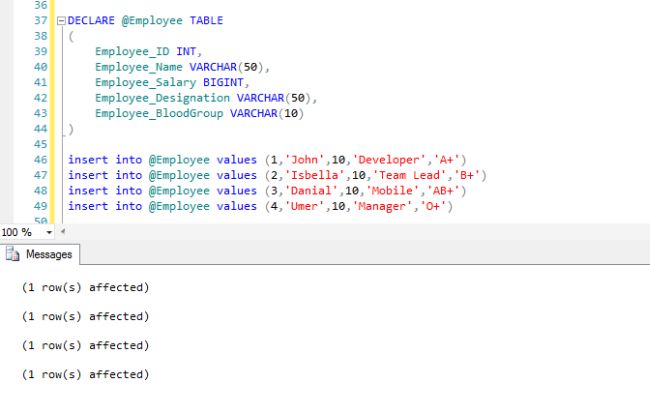Viewport: 650px width, 412px height.
Task: Click the 'Danial' value on line 48
Action: click(311, 191)
